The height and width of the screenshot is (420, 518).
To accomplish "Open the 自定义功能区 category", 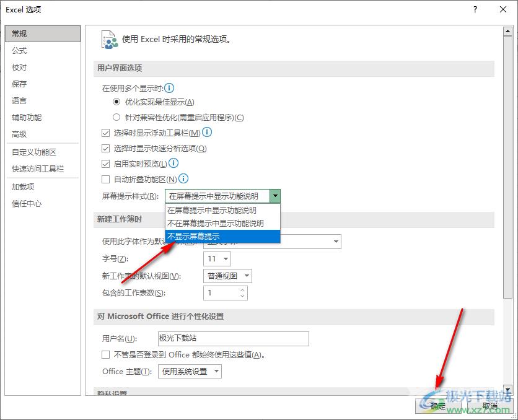I will coord(43,152).
